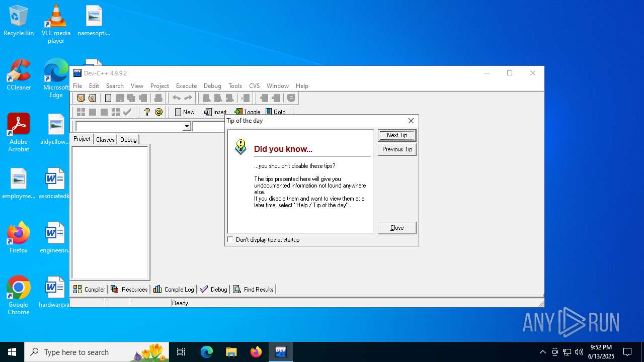This screenshot has height=362, width=644.
Task: Click the grayed-out Goto line toolbar icon
Action: pos(245,98)
